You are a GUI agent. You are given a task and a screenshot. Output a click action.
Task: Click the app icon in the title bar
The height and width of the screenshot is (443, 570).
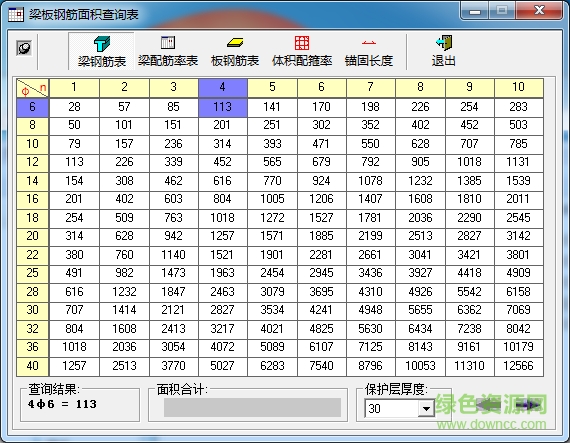pos(16,14)
